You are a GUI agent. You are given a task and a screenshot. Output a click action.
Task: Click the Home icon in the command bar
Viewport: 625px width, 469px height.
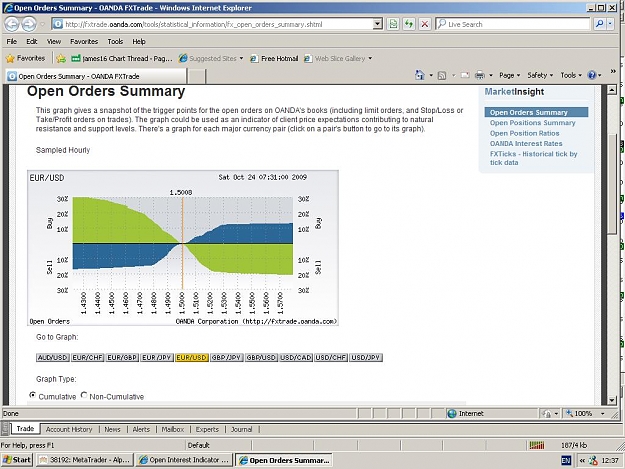pos(419,75)
